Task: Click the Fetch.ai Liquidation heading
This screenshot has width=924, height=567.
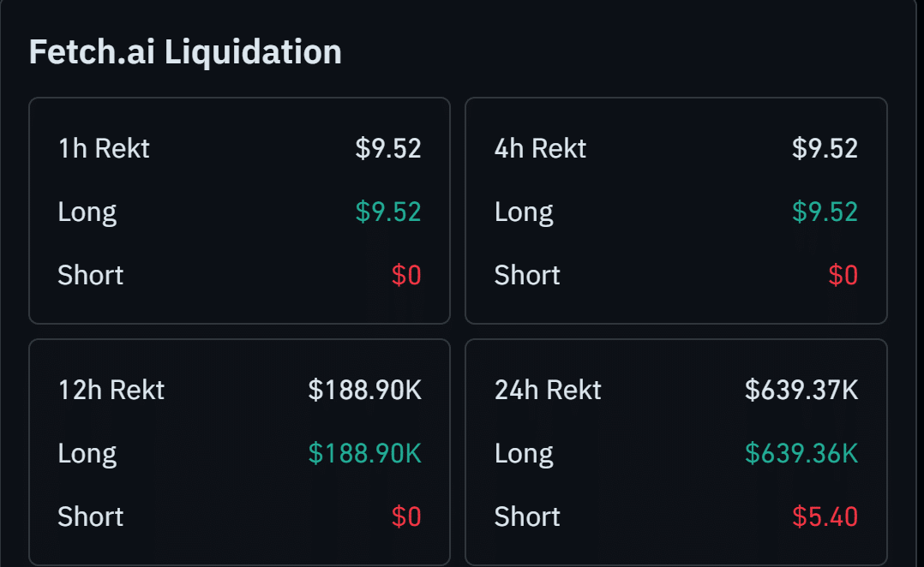Action: [x=185, y=52]
